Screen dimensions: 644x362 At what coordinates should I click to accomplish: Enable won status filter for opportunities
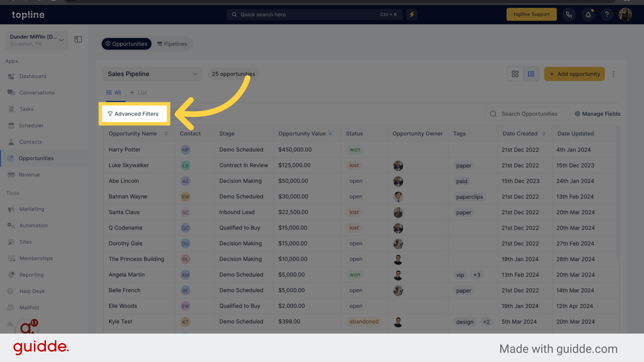133,114
